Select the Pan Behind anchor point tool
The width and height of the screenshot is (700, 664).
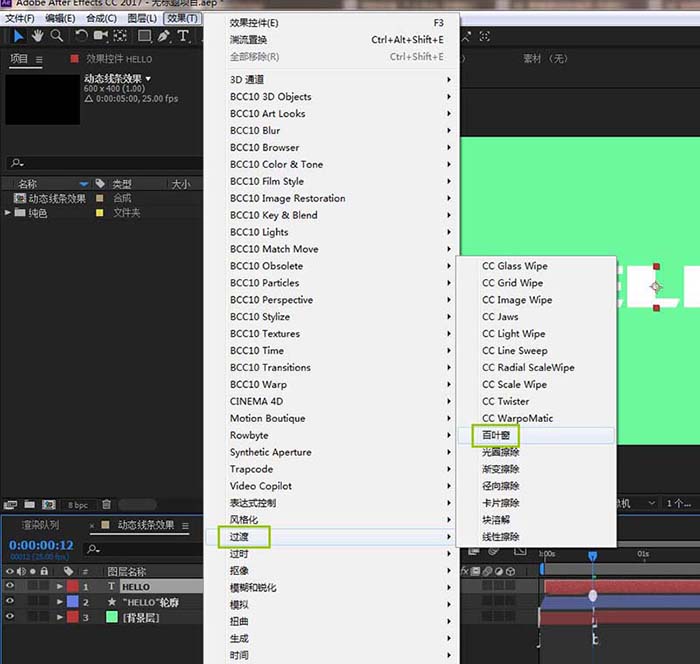(x=120, y=36)
